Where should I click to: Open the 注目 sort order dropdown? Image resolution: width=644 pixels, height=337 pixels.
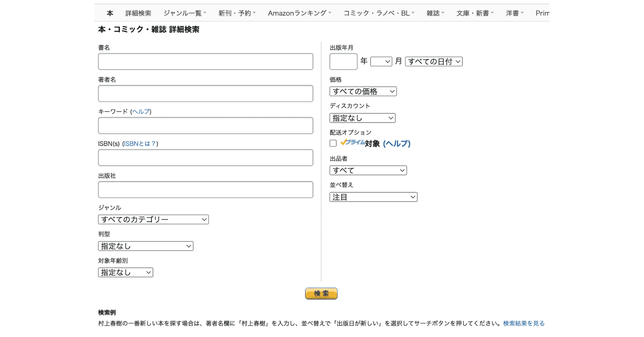coord(373,197)
